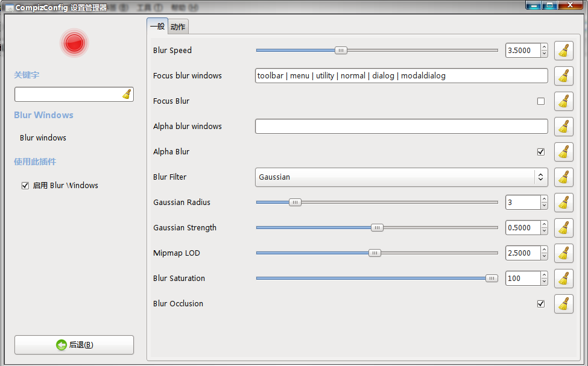Click the 后退(B) back button
Screen dimensions: 588x366
coord(74,345)
